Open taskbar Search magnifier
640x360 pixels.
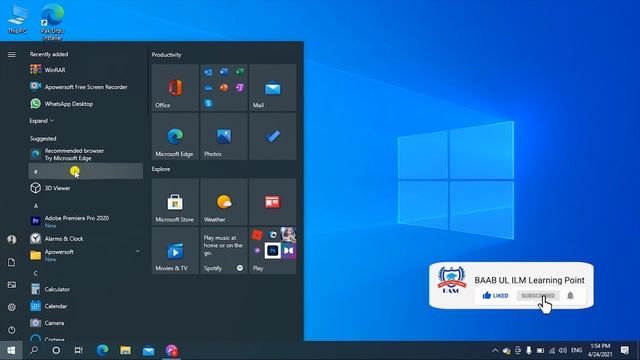pos(34,350)
